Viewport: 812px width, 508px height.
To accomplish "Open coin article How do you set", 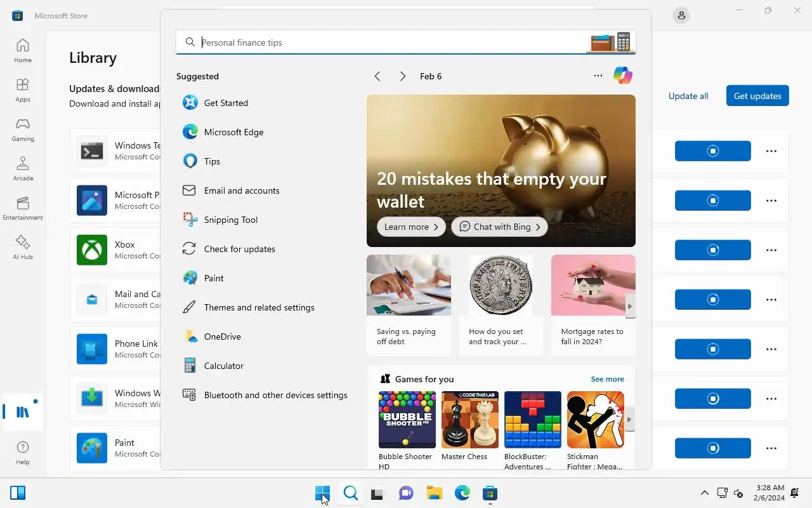I will (x=501, y=305).
